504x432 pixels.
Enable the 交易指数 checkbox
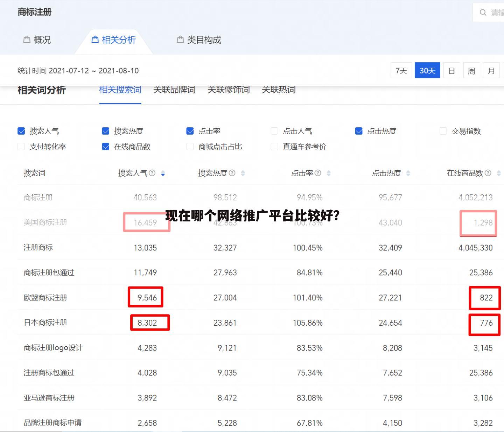(x=443, y=131)
